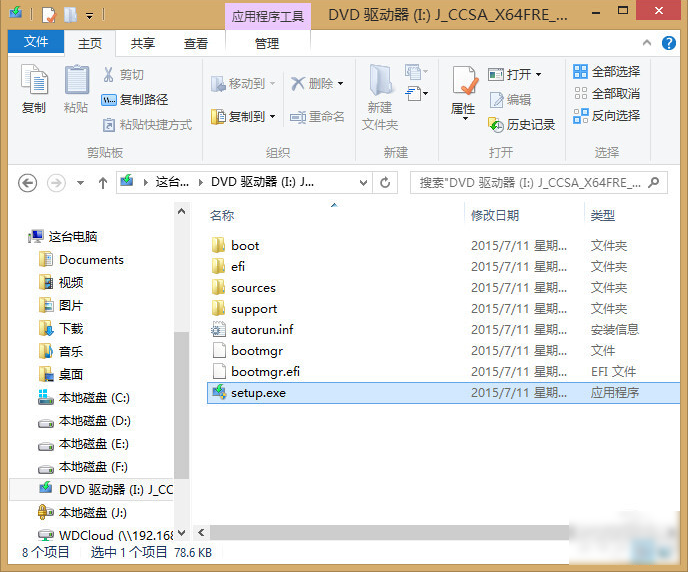688x572 pixels.
Task: Open the Easy access dropdown icon
Action: (416, 93)
